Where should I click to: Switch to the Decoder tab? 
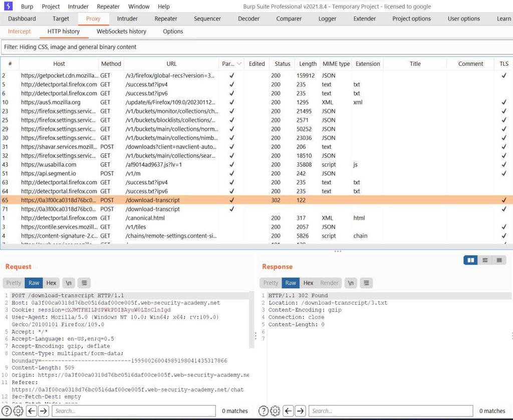(x=248, y=19)
